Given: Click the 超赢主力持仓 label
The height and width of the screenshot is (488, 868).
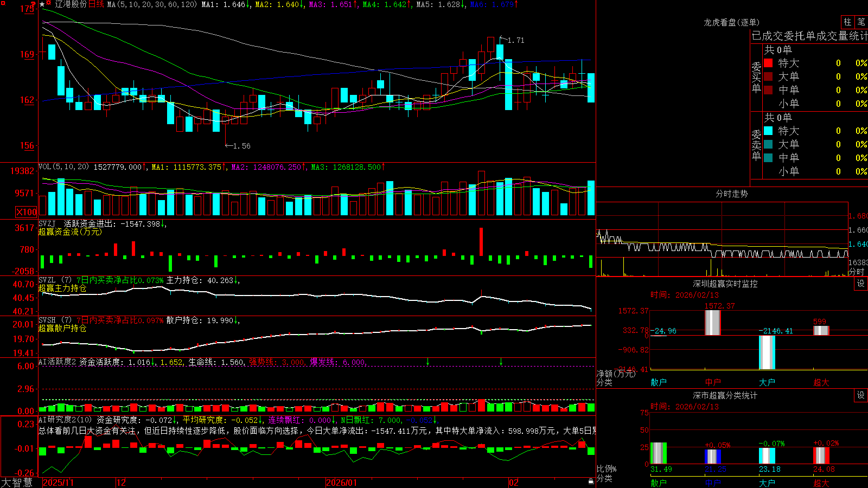Looking at the screenshot, I should pos(62,288).
